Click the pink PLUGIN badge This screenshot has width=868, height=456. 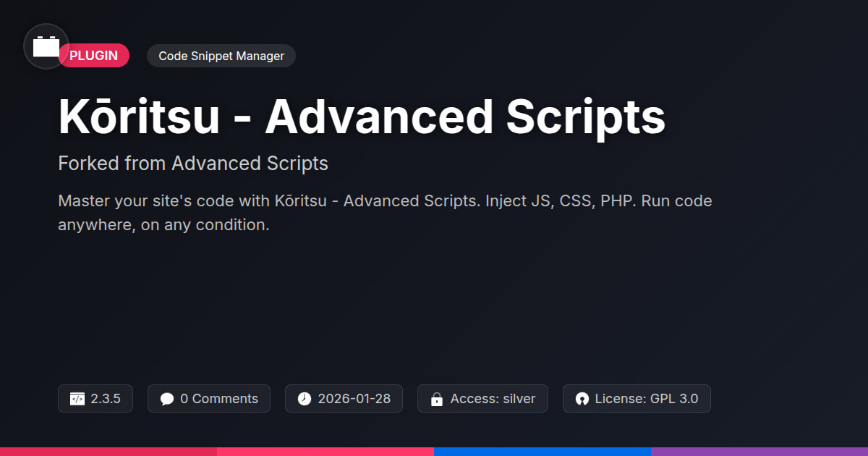pos(95,56)
